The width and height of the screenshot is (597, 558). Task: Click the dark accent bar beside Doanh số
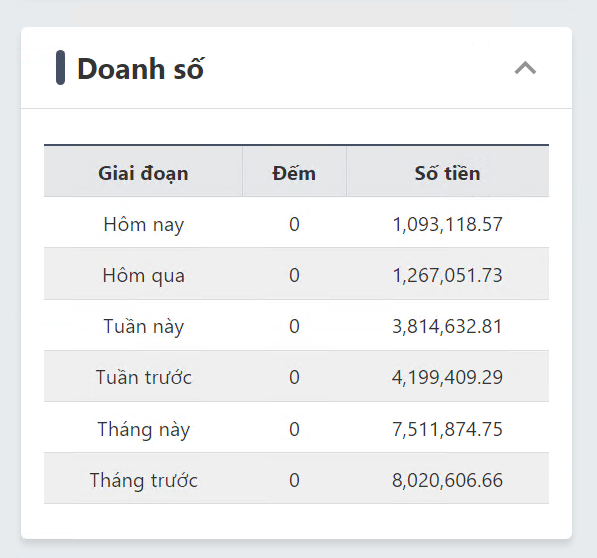(x=60, y=67)
